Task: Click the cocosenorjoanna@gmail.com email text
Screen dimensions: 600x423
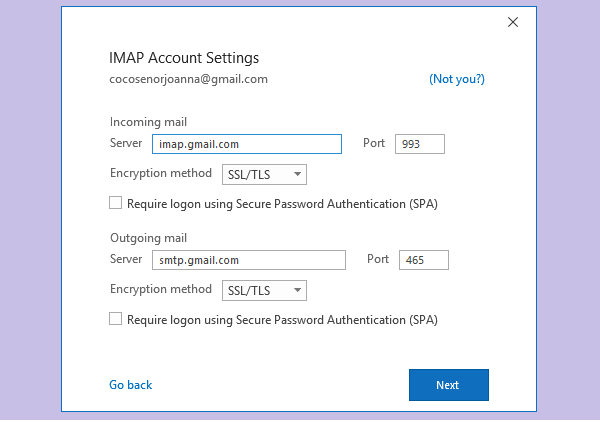Action: coord(188,79)
